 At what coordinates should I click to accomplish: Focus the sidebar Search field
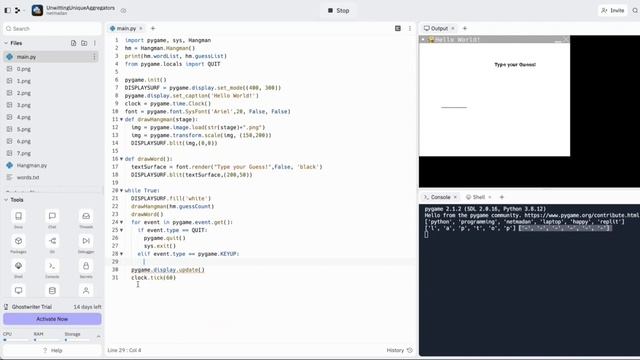click(52, 29)
